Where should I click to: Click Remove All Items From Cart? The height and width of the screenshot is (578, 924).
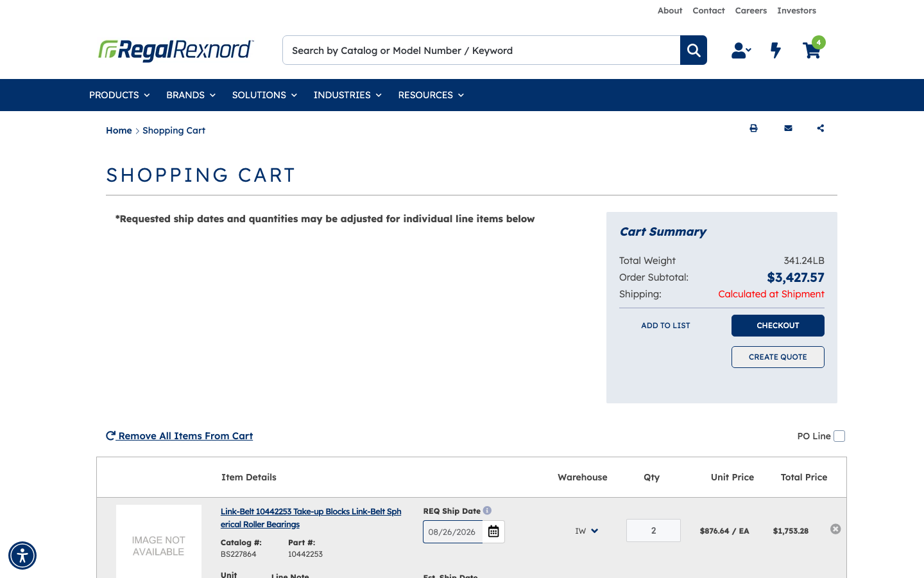click(179, 436)
